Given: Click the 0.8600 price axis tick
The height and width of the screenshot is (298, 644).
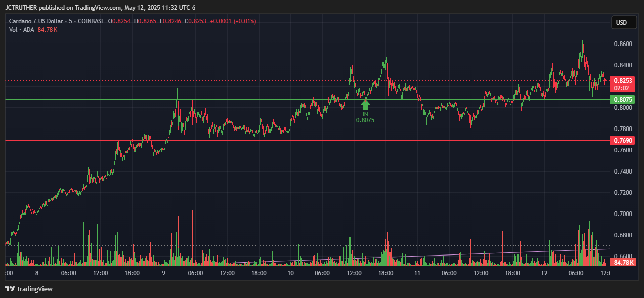Looking at the screenshot, I should click(x=623, y=44).
